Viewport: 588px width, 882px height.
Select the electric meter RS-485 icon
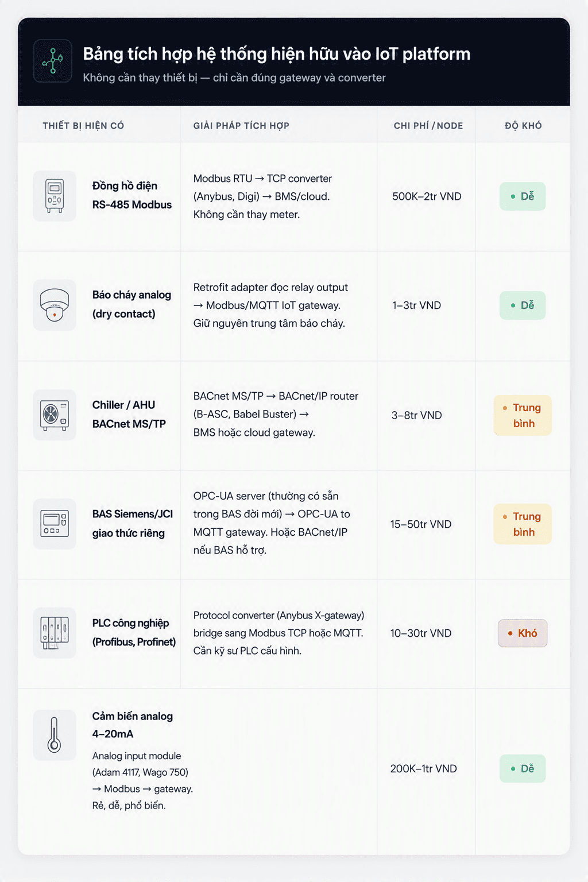pos(55,196)
